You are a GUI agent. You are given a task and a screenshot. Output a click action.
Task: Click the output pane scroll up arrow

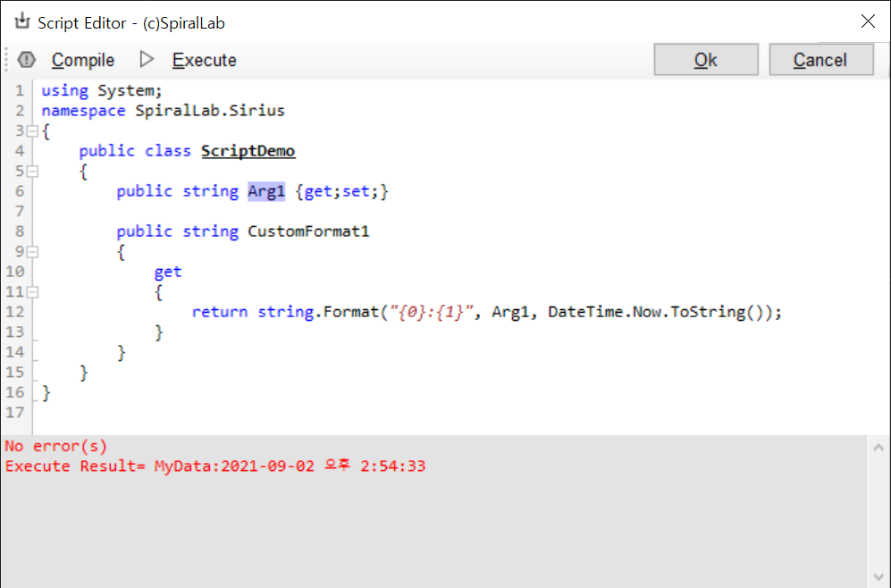878,448
